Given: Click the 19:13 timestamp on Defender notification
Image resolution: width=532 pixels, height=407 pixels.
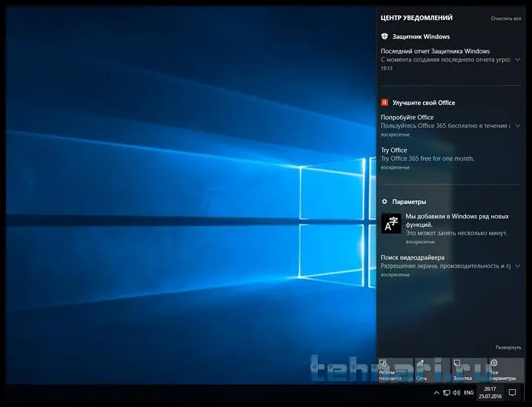Looking at the screenshot, I should [x=387, y=68].
